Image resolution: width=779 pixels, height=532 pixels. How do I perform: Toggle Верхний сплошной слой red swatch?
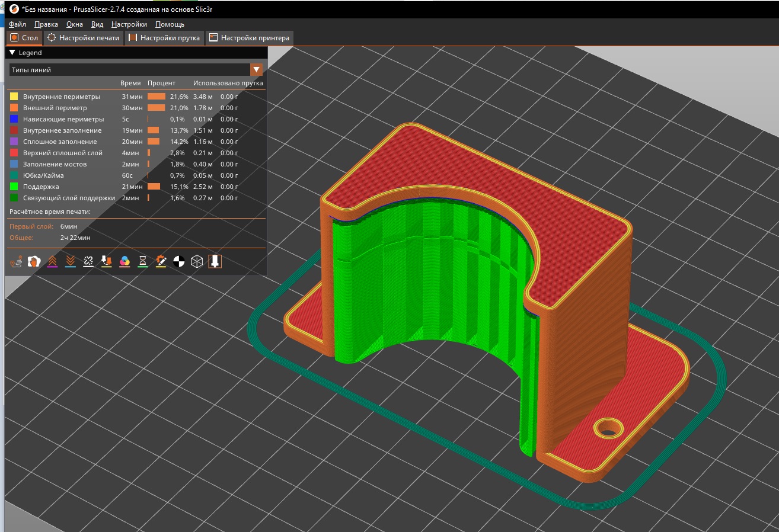tap(14, 153)
